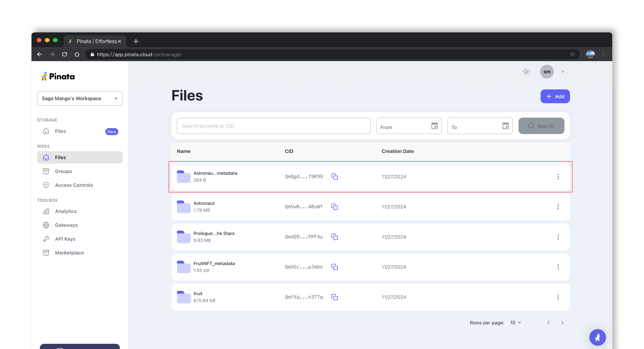
Task: Bookmark the page with the star icon
Action: (572, 54)
